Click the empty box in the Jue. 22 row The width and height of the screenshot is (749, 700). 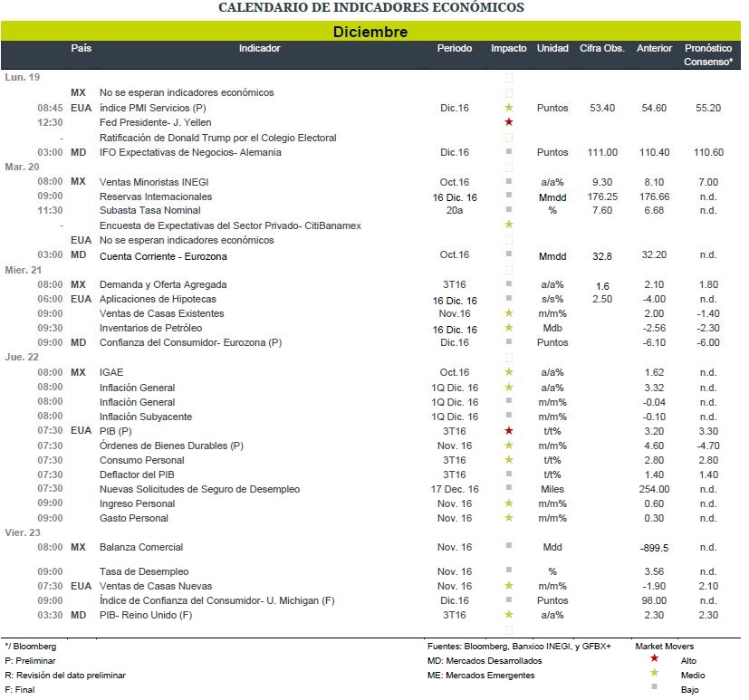[x=509, y=358]
